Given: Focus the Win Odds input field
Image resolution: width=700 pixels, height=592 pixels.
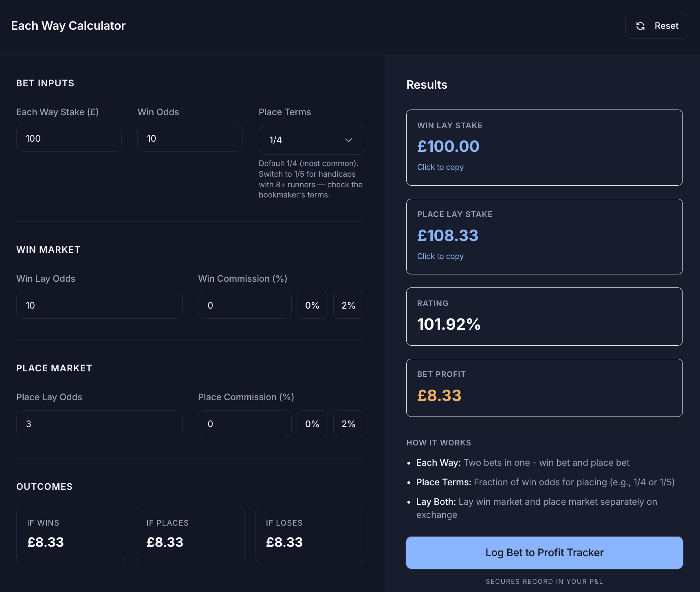Looking at the screenshot, I should coord(190,138).
